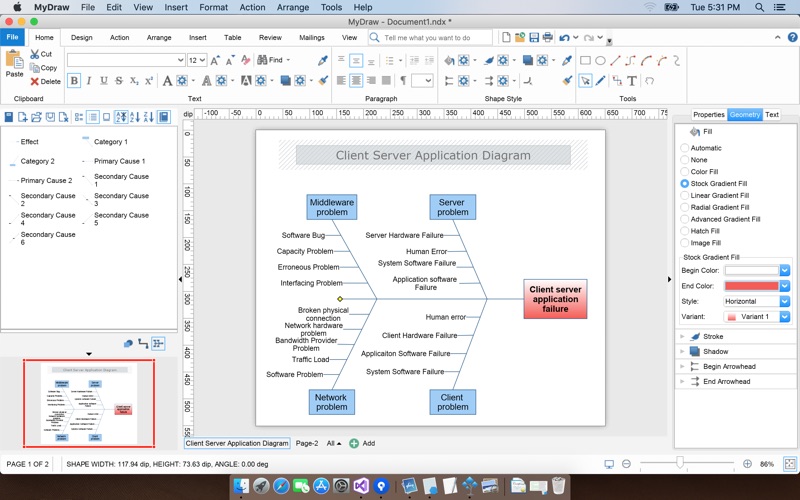Image resolution: width=800 pixels, height=500 pixels.
Task: Open the font family dropdown
Action: click(x=180, y=60)
